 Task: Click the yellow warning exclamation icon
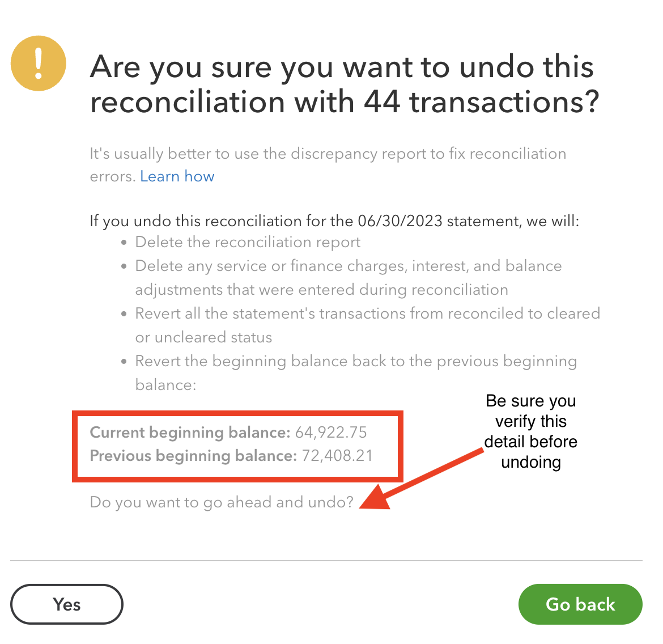point(39,63)
